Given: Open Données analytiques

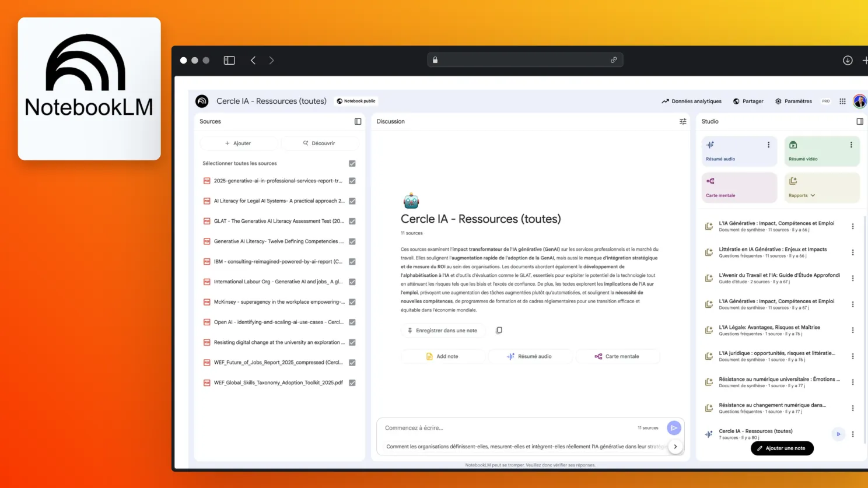Looking at the screenshot, I should tap(691, 101).
